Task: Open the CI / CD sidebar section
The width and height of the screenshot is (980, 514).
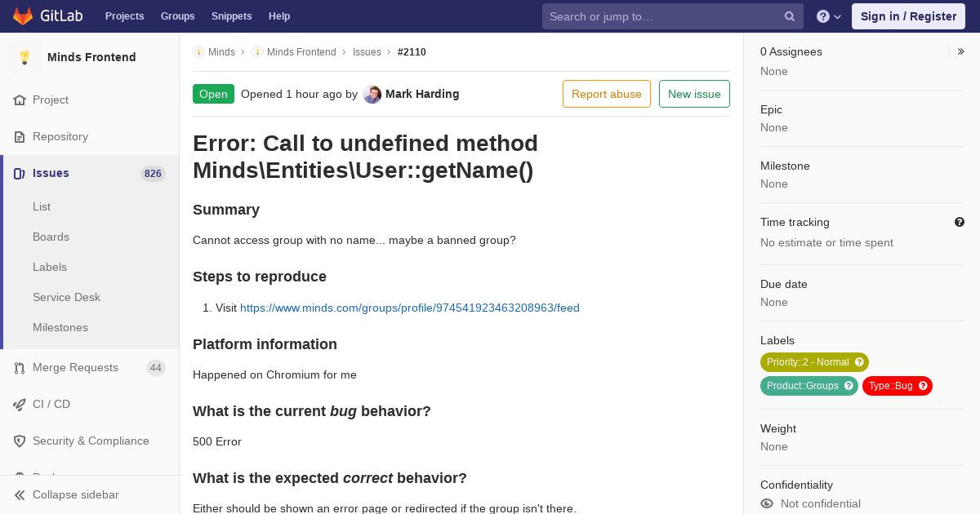Action: point(90,405)
